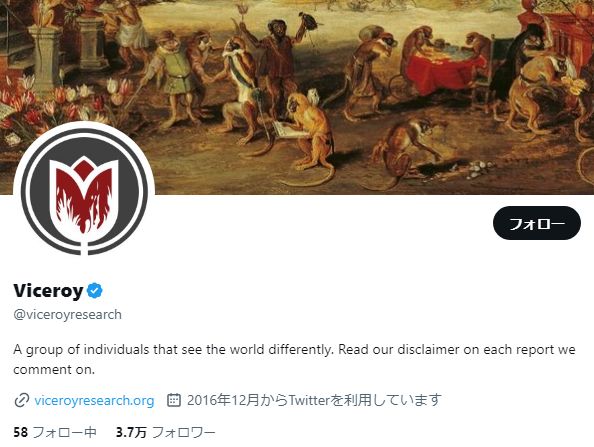
Task: Click the crouching monkey digging in banner
Action: [407, 152]
